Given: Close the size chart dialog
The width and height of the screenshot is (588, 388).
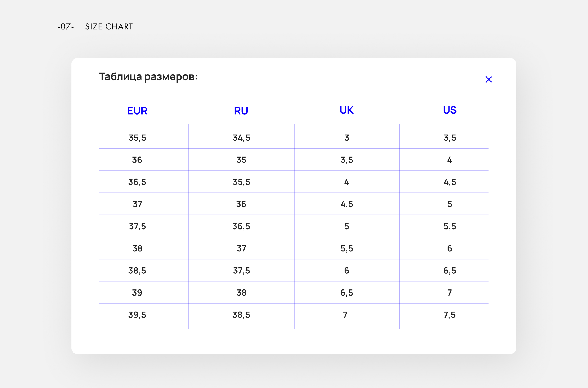Looking at the screenshot, I should click(x=489, y=79).
